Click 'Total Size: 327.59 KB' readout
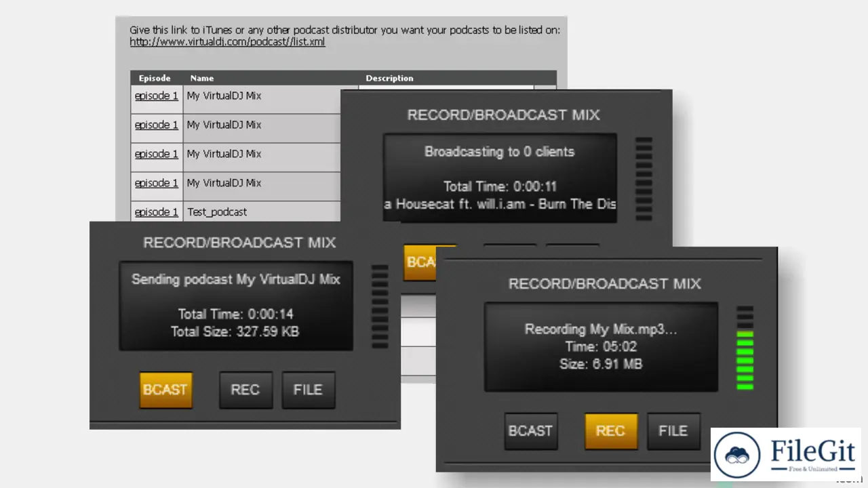Viewport: 868px width, 488px height. (x=235, y=332)
